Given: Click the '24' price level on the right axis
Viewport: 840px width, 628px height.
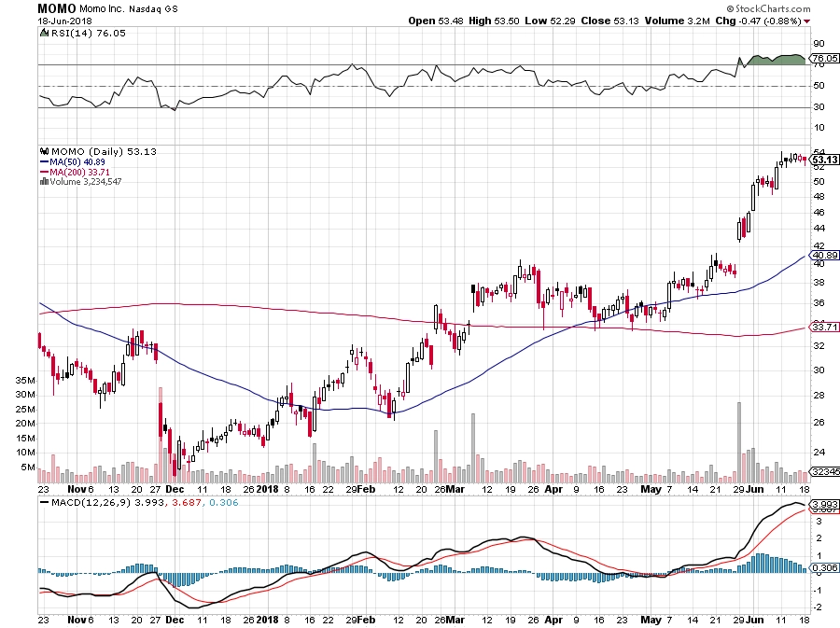Looking at the screenshot, I should [819, 453].
